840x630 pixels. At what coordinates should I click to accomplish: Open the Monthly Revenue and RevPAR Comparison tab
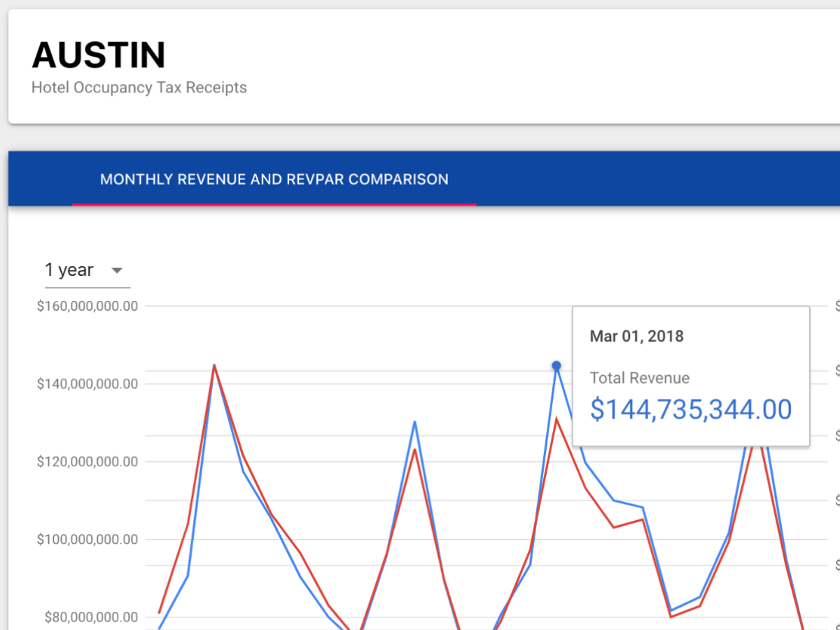click(x=274, y=179)
